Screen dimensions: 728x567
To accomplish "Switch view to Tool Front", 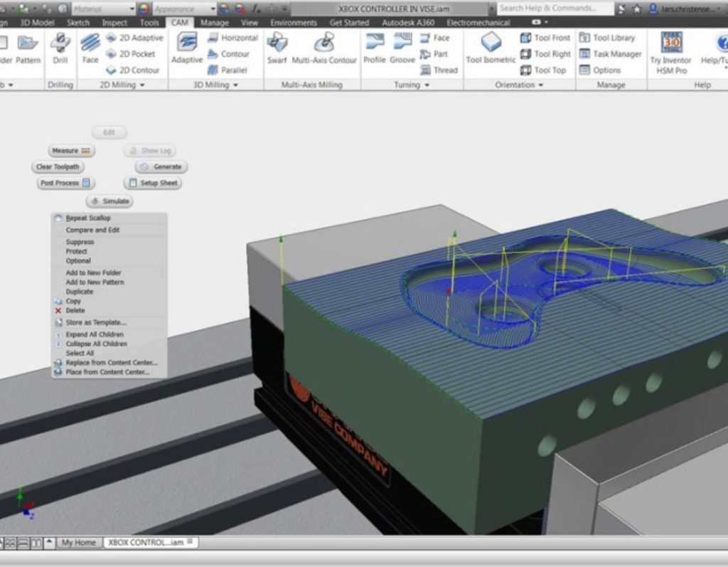I will [x=545, y=38].
